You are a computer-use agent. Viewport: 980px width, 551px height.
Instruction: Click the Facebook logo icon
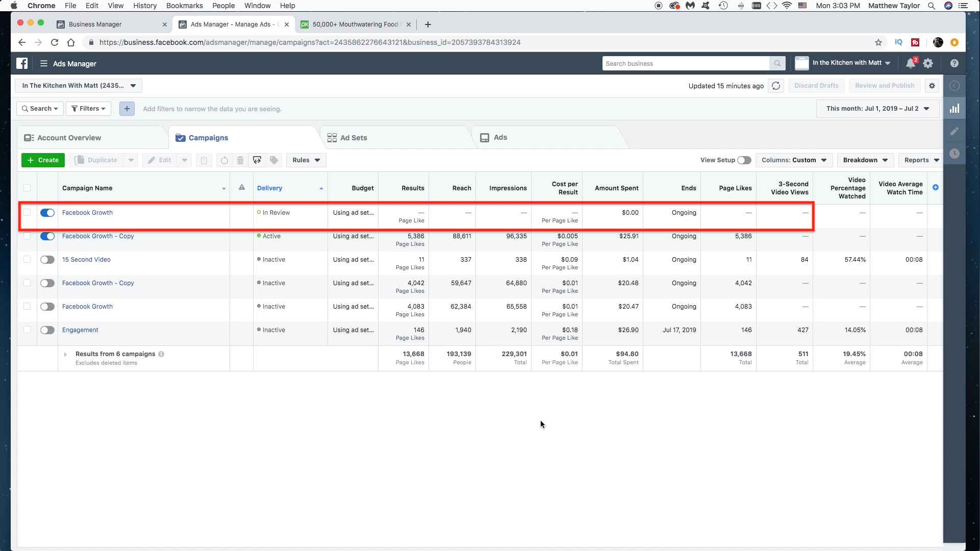coord(22,63)
